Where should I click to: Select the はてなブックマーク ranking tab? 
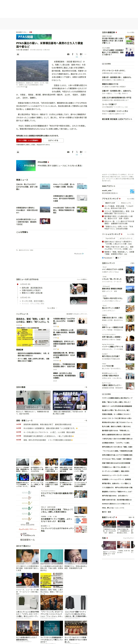click(126, 238)
